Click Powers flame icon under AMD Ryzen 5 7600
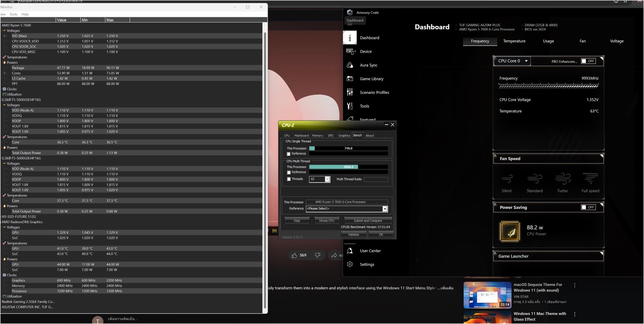The width and height of the screenshot is (644, 324). tap(4, 62)
